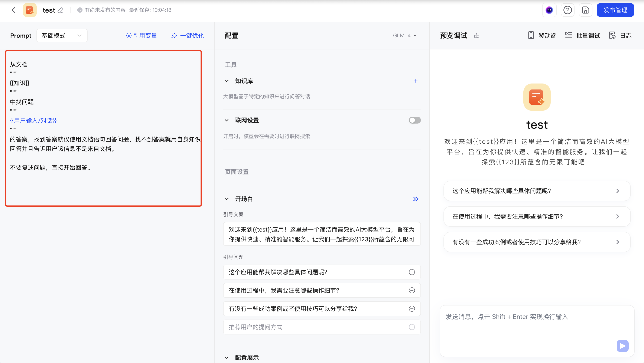This screenshot has height=363, width=644.
Task: Clear preview chat with broom icon
Action: click(477, 36)
